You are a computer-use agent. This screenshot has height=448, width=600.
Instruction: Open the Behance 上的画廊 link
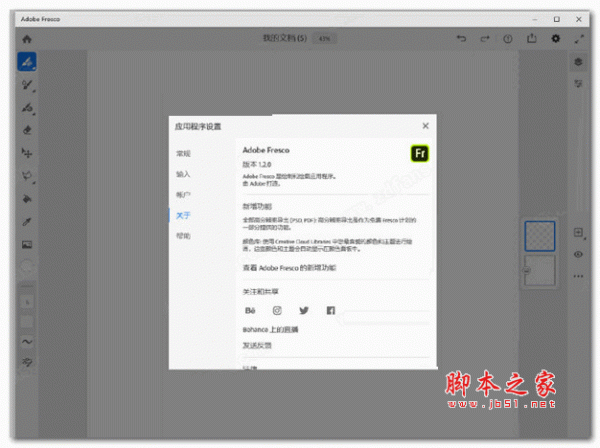(x=271, y=329)
